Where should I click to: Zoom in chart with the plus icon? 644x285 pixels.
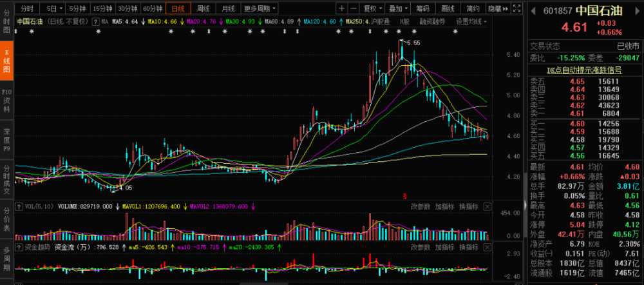click(342, 8)
